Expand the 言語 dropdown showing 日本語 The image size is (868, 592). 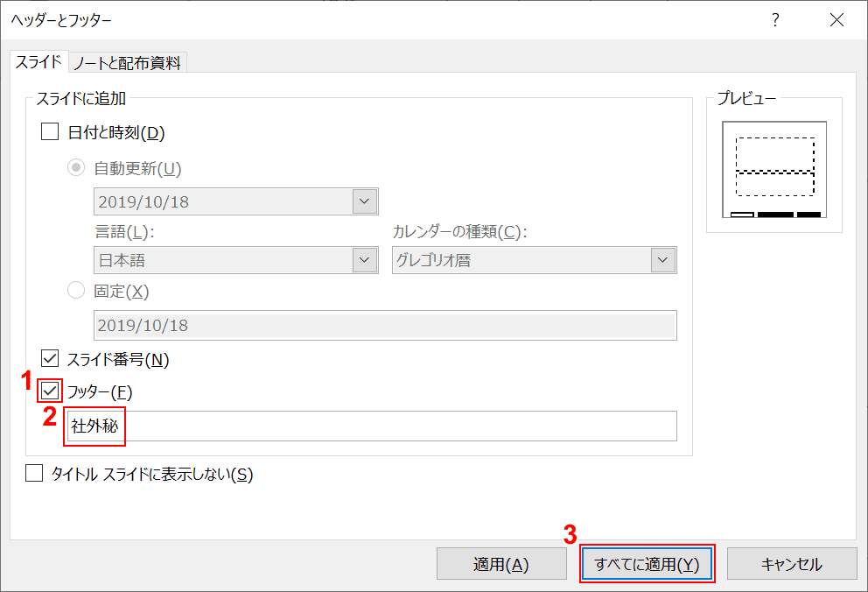[365, 260]
